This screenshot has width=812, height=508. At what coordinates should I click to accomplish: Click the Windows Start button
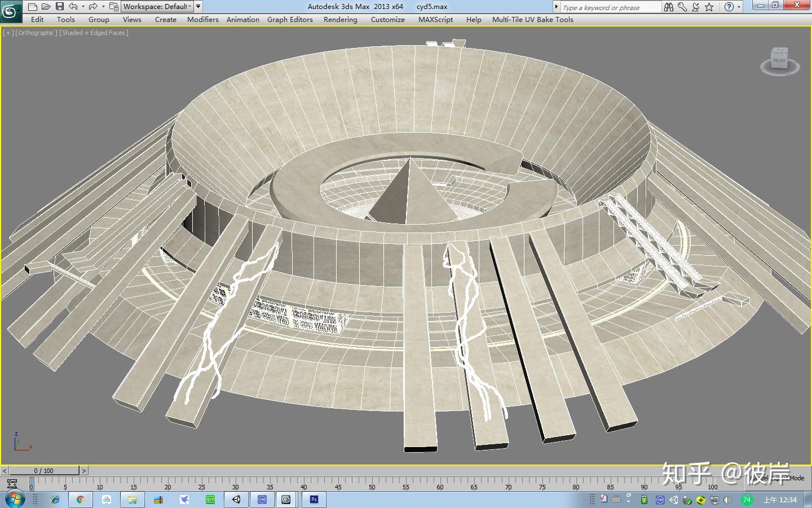(14, 500)
